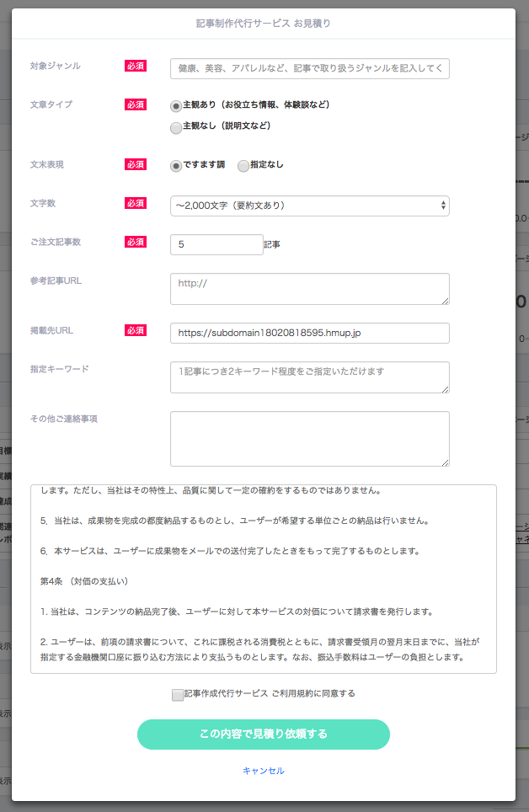
Task: Click the 記事制作代行サービス お見積り title
Action: click(263, 24)
